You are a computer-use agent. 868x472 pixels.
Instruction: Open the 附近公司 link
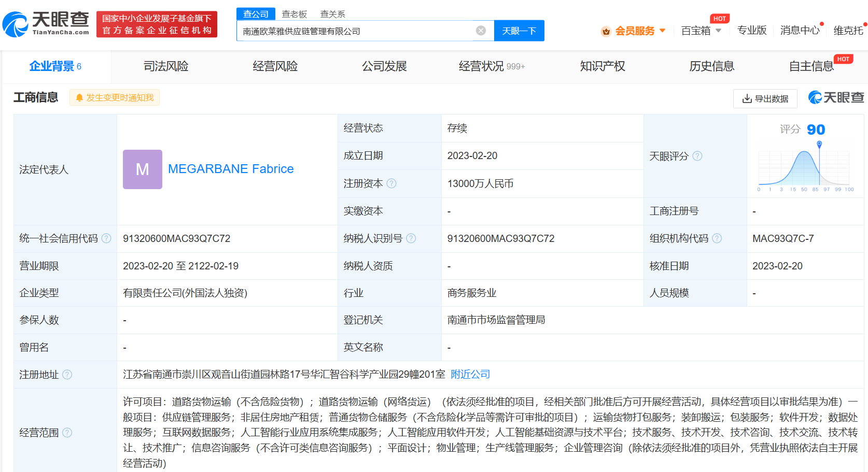click(x=469, y=374)
